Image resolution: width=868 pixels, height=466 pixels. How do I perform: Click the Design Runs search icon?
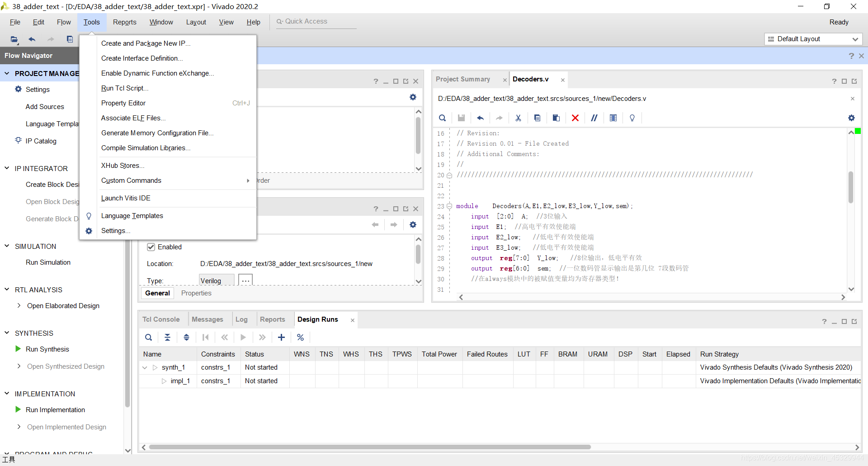click(x=148, y=338)
